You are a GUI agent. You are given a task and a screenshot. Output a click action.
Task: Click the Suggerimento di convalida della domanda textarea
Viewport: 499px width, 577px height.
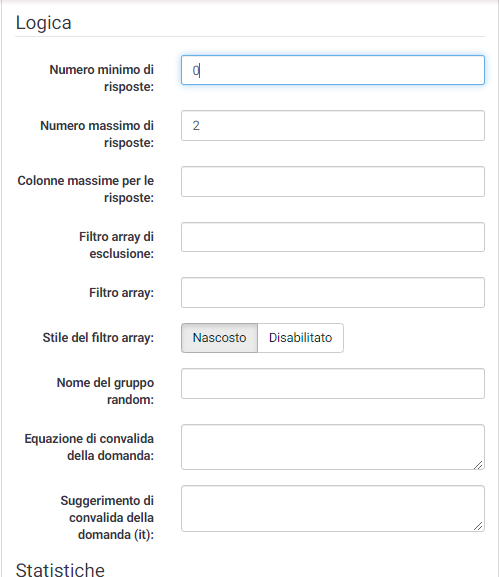333,509
